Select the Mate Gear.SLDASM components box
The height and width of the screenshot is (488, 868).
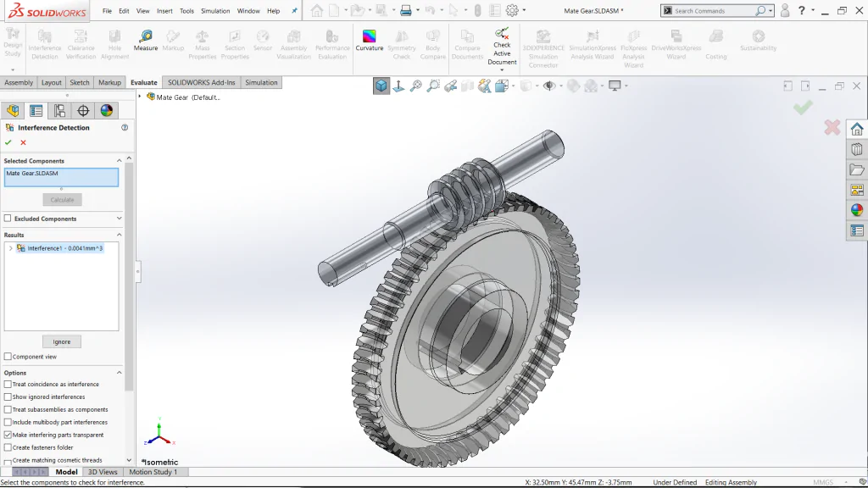click(61, 177)
